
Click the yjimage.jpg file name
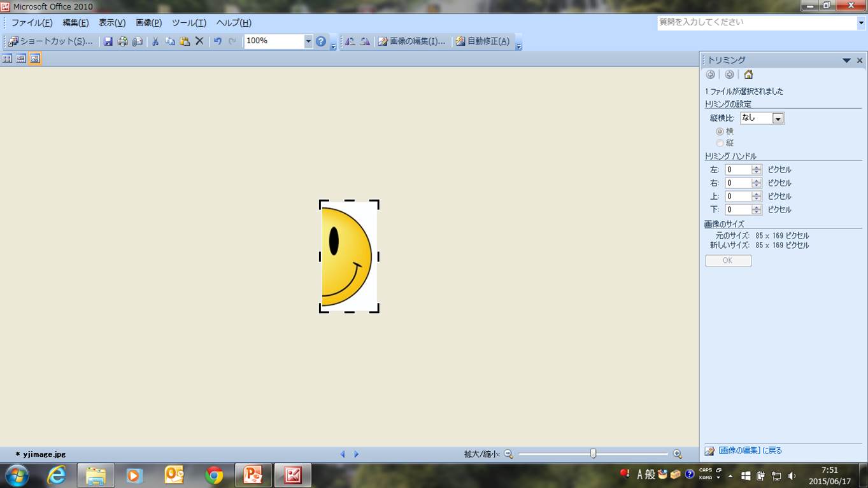(45, 454)
